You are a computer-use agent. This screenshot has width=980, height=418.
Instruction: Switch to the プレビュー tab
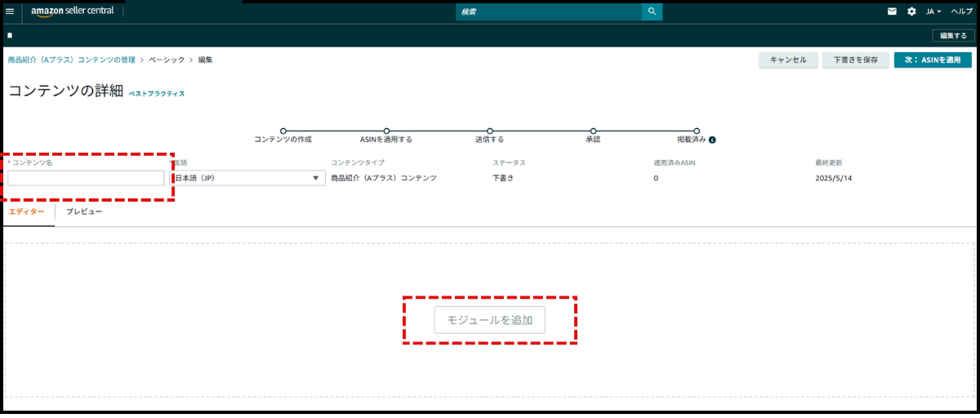(x=84, y=211)
